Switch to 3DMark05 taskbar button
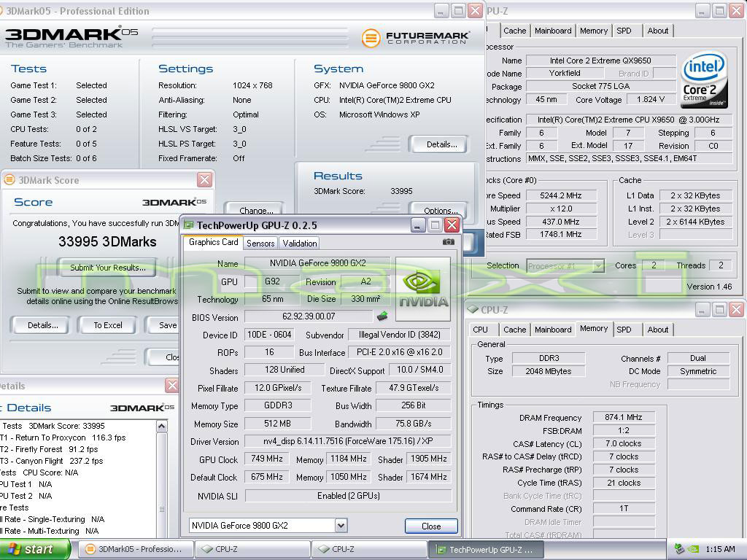The width and height of the screenshot is (747, 560). [135, 549]
